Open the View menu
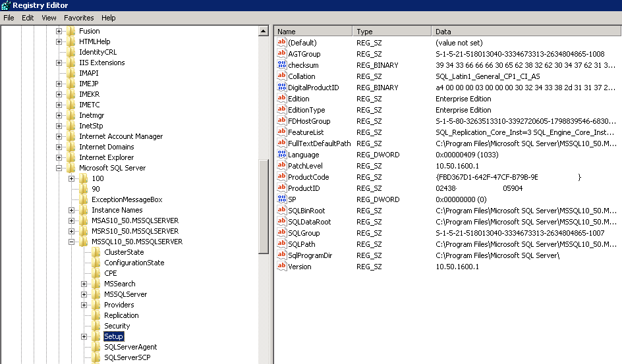The height and width of the screenshot is (364, 622). point(49,18)
